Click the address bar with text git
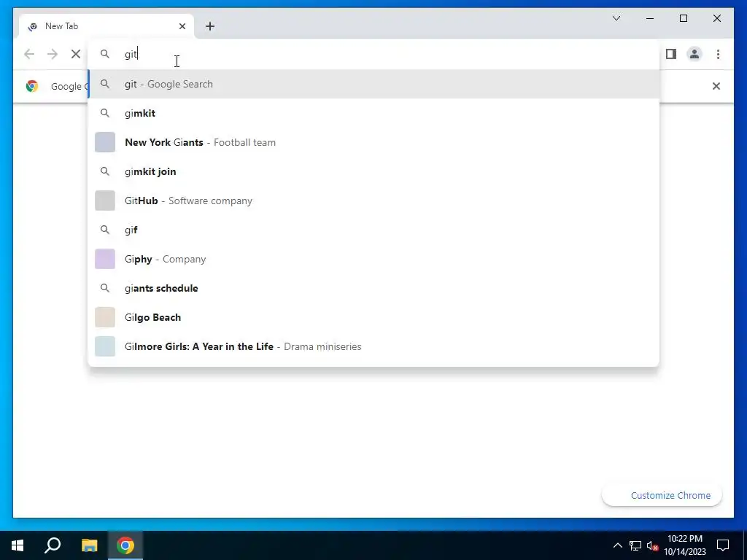The height and width of the screenshot is (560, 747). tap(373, 54)
